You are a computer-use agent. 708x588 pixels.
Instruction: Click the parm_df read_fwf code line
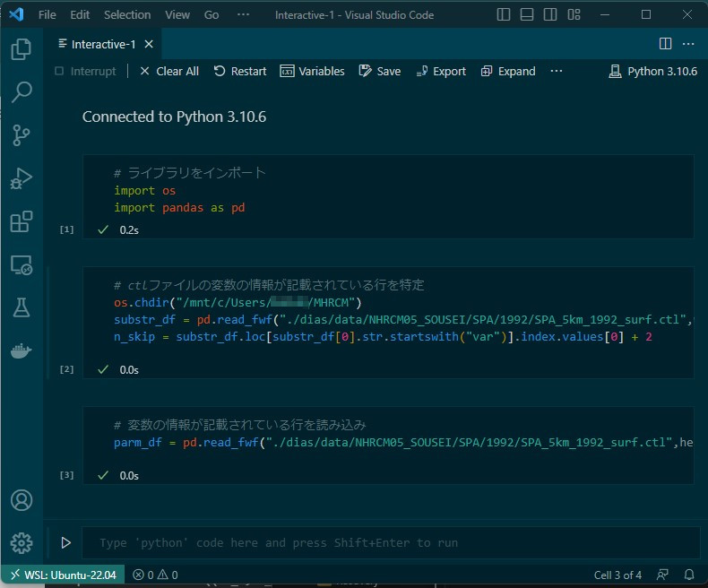403,443
